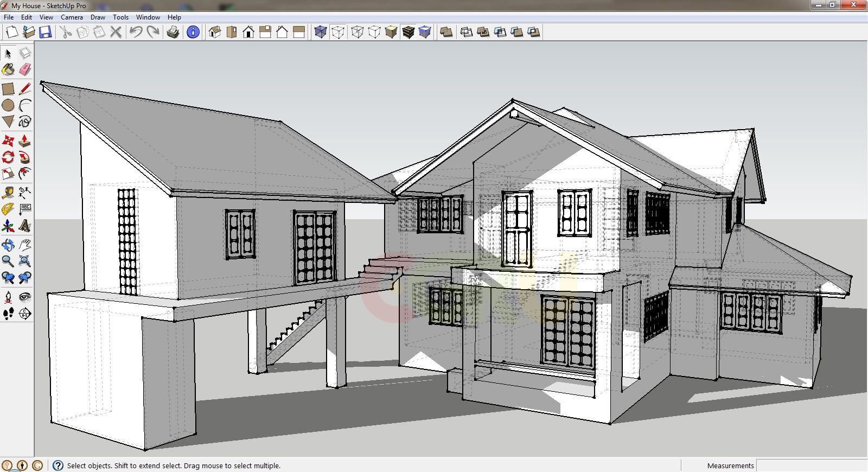
Task: Select the Section Plane tool
Action: pyautogui.click(x=24, y=313)
